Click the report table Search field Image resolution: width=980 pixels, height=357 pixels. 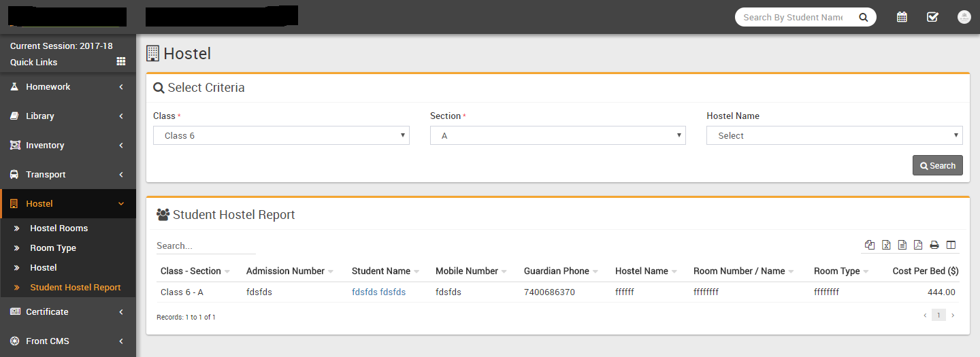pos(206,245)
